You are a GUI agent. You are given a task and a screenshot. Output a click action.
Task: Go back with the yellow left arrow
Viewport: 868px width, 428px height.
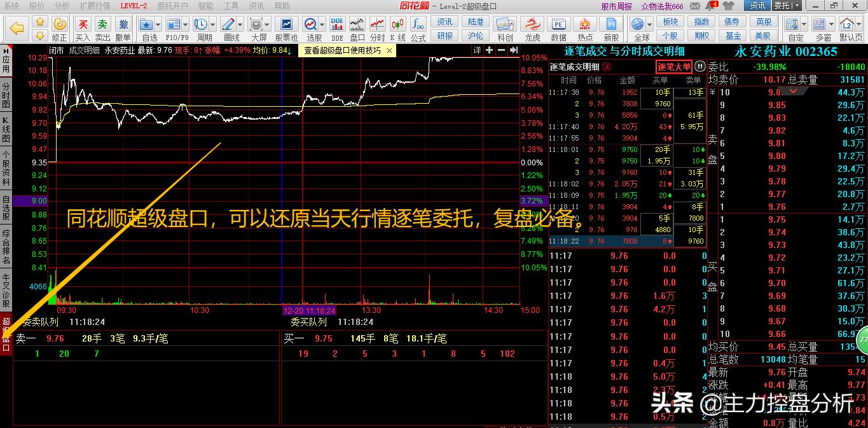(17, 29)
